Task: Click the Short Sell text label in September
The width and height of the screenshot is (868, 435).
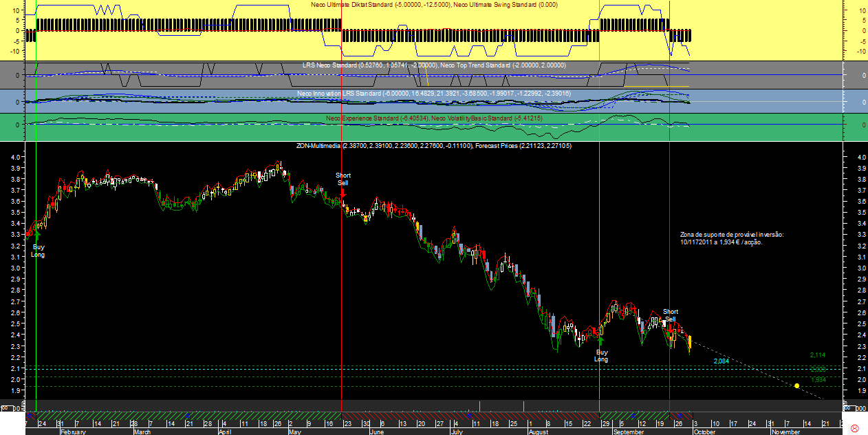Action: [671, 315]
